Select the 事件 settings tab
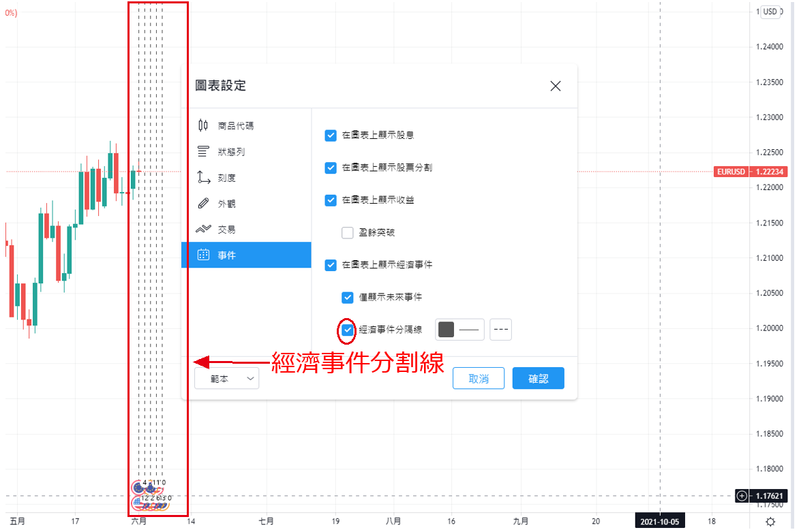Screen dimensions: 801x532 [x=246, y=255]
